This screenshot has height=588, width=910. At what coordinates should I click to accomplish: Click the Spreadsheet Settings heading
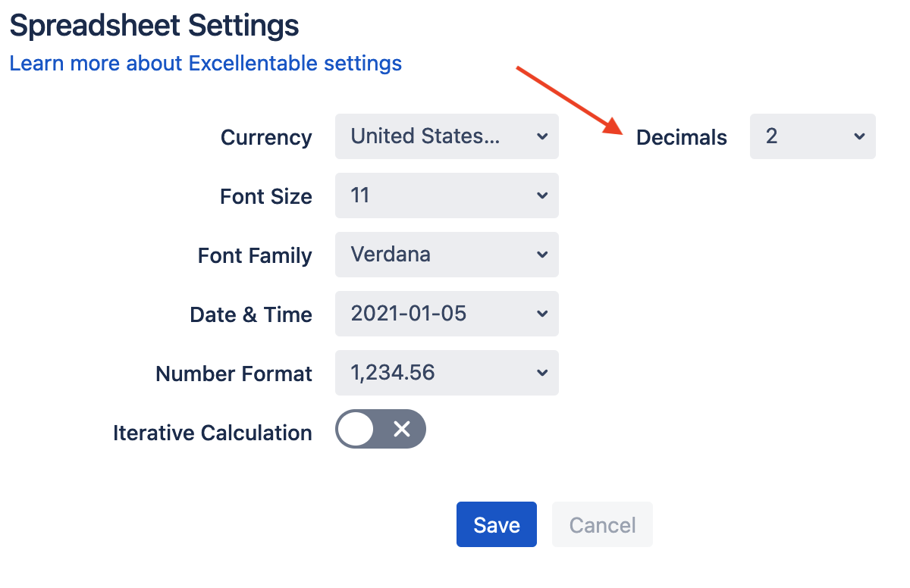pos(154,26)
